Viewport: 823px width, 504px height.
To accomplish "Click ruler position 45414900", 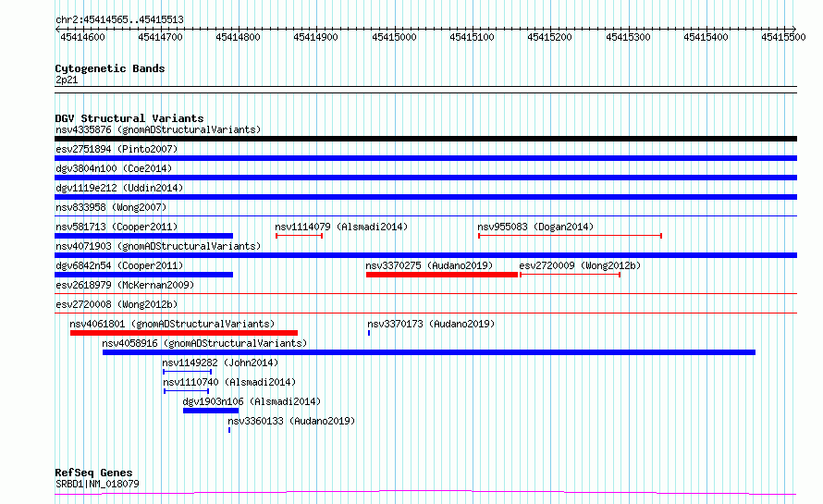I will (315, 37).
